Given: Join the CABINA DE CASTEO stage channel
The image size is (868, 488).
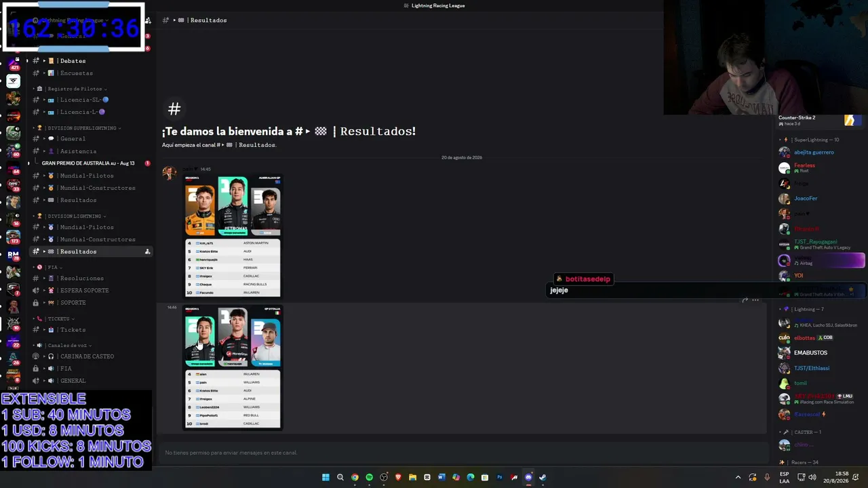Looking at the screenshot, I should pos(90,357).
